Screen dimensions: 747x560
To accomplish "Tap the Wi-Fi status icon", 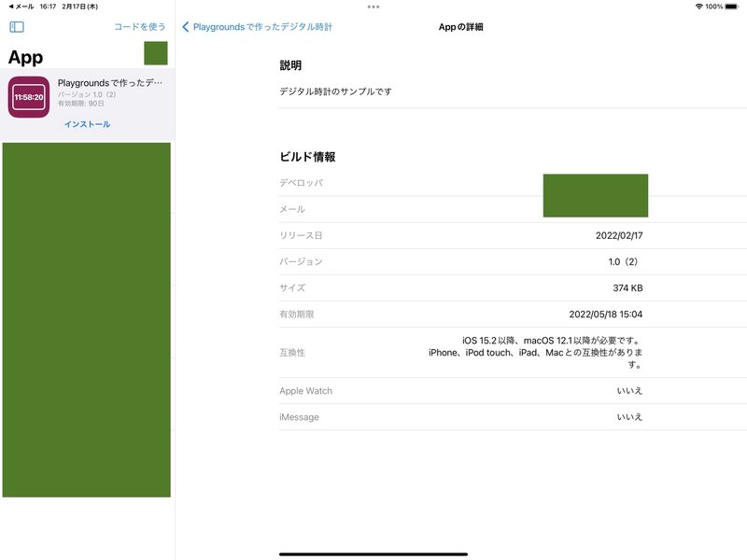I will [x=698, y=7].
